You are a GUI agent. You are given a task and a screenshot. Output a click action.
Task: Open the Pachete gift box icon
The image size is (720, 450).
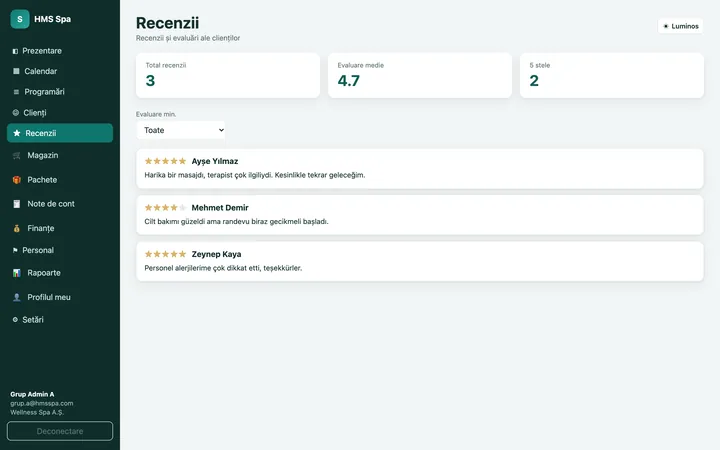[x=17, y=180]
